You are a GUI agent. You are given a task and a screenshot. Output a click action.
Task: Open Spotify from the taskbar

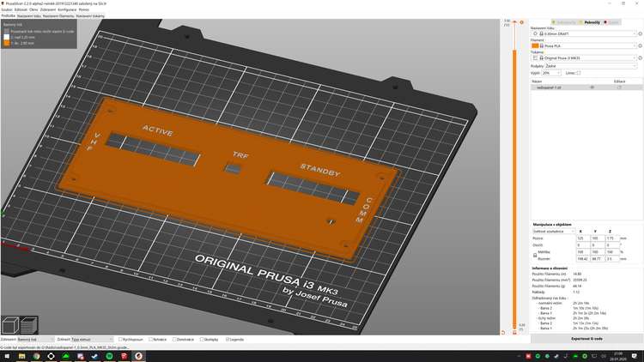(x=109, y=356)
